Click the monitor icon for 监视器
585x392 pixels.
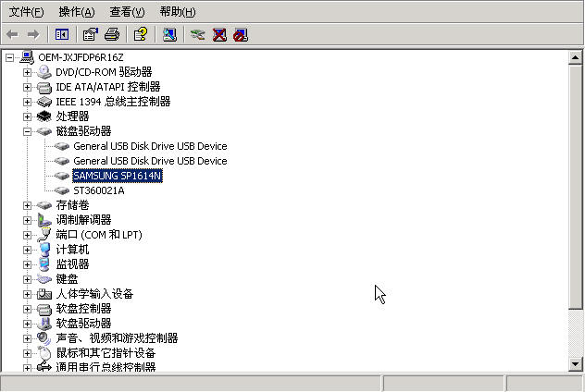pos(44,264)
